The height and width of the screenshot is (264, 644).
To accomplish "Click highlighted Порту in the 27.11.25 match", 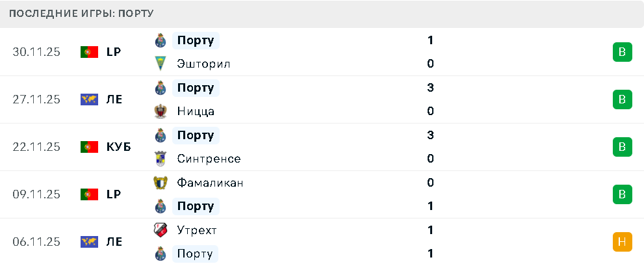I will tap(196, 88).
